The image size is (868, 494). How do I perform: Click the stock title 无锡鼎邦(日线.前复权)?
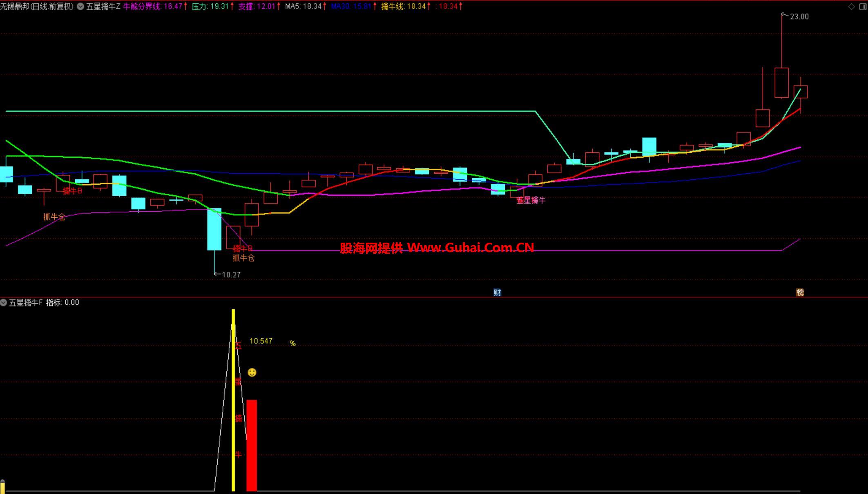(x=37, y=6)
